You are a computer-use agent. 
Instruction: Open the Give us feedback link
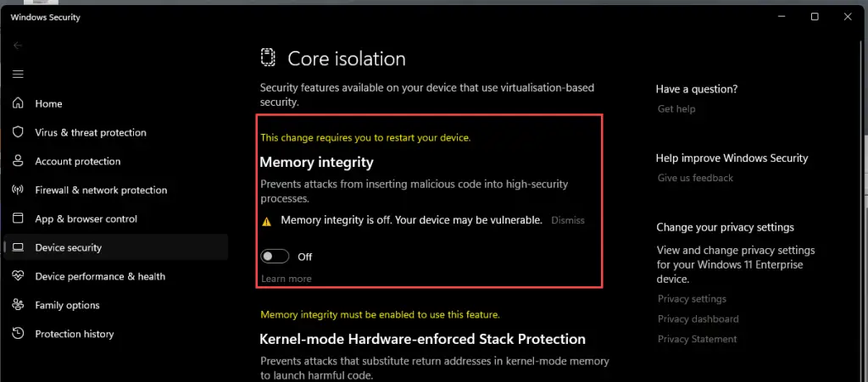[x=695, y=178]
